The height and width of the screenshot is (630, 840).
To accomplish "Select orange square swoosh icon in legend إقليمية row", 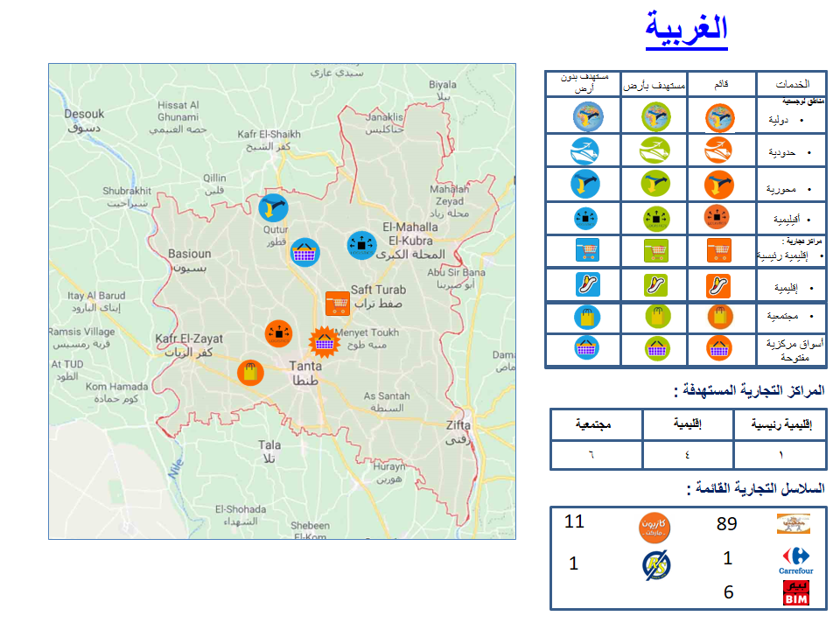I will click(x=717, y=285).
